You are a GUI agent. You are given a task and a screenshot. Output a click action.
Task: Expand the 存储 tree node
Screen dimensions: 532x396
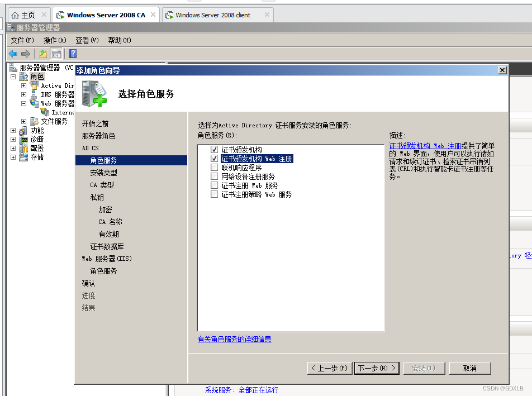pos(13,158)
